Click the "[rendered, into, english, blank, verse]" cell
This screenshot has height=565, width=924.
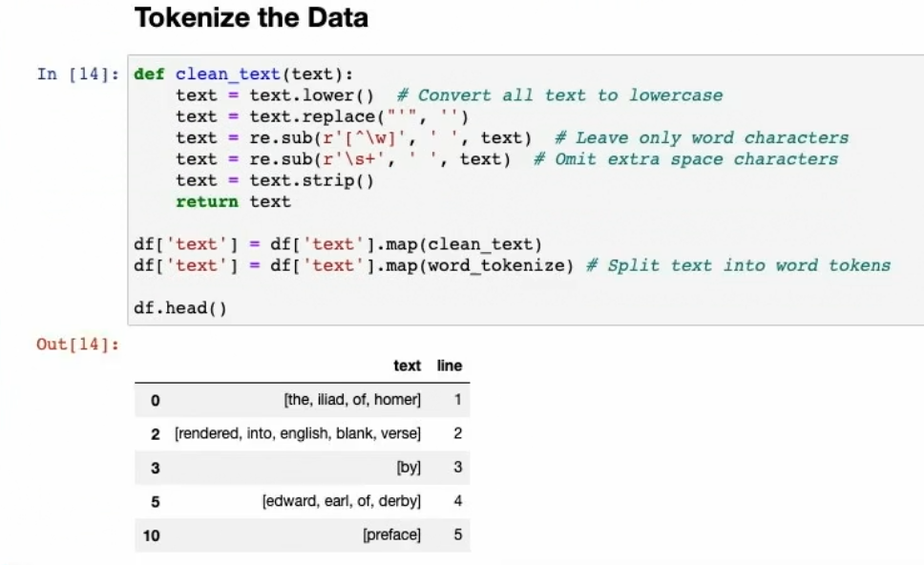[298, 433]
